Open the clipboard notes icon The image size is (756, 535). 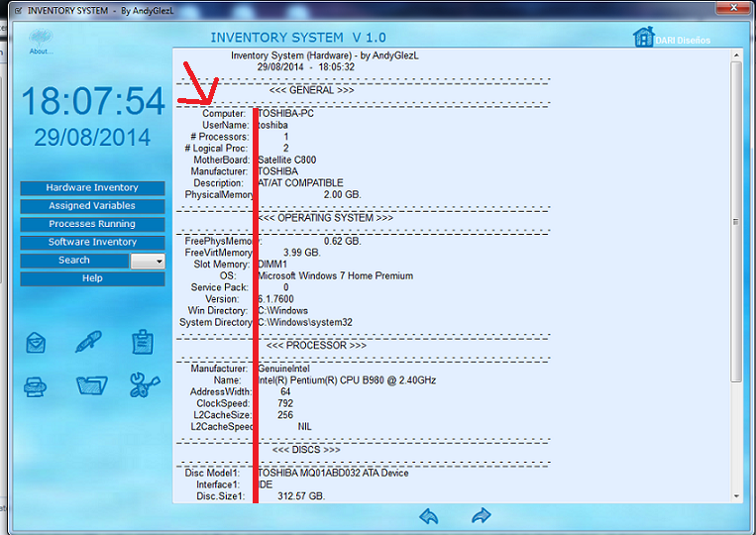[143, 342]
